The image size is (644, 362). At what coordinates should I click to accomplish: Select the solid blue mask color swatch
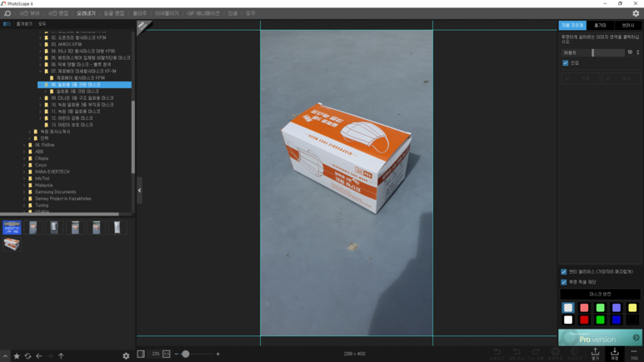tap(616, 320)
